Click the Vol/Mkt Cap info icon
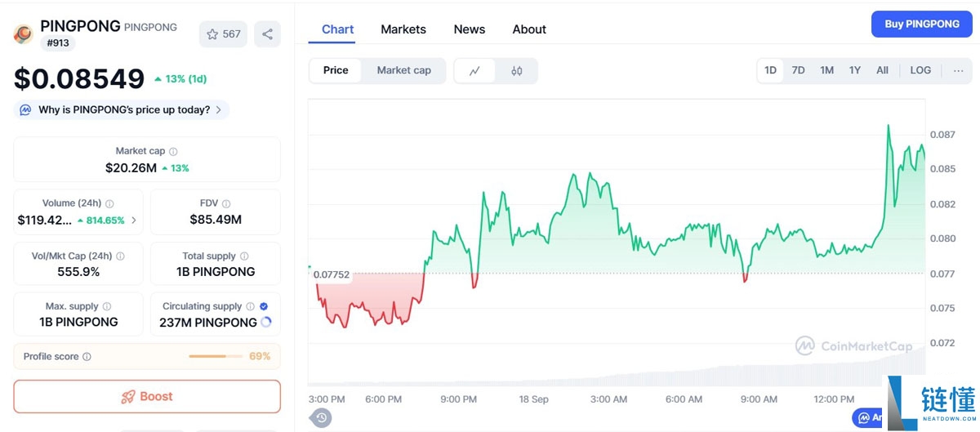This screenshot has height=432, width=980. 120,256
